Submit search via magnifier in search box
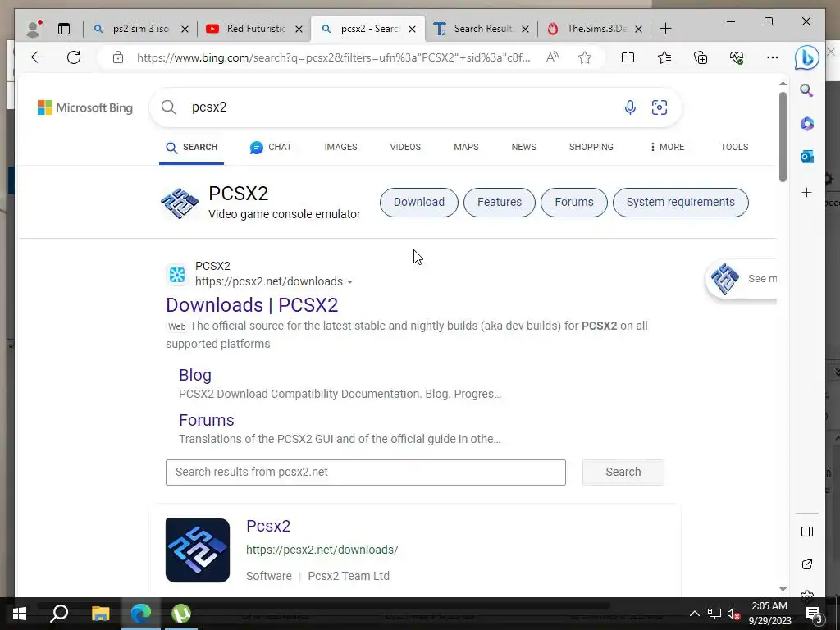 [x=169, y=107]
